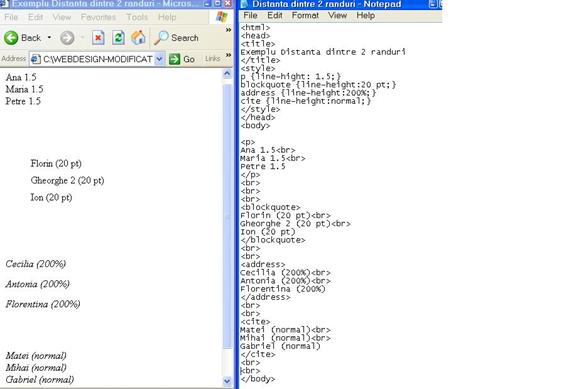Viewport: 576px width, 389px height.
Task: Open the Home page icon
Action: click(x=138, y=38)
